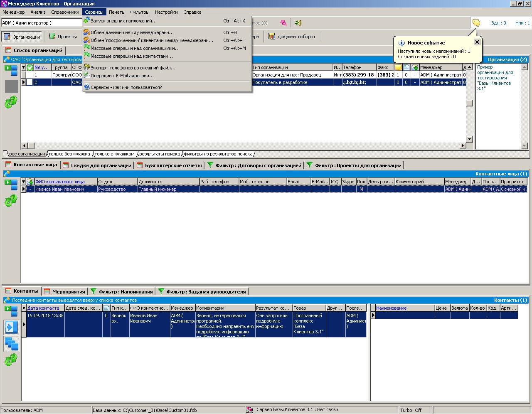The image size is (532, 414).
Task: Open column dropdown arrow in organizations grid
Action: pyautogui.click(x=24, y=67)
